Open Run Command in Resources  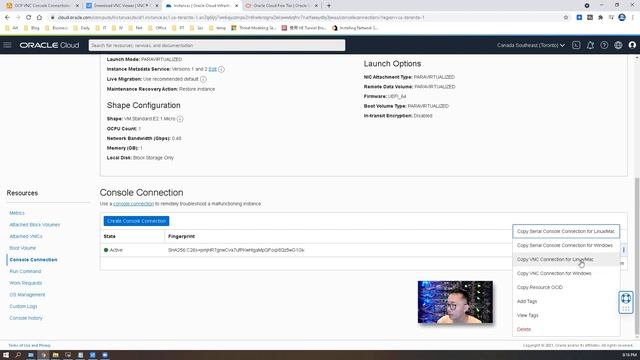(25, 271)
